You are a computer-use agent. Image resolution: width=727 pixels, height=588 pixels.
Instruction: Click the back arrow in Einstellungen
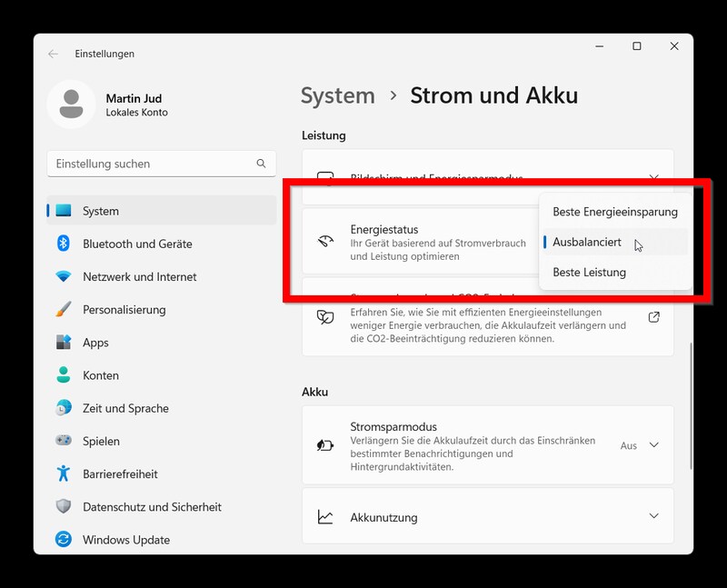point(55,54)
